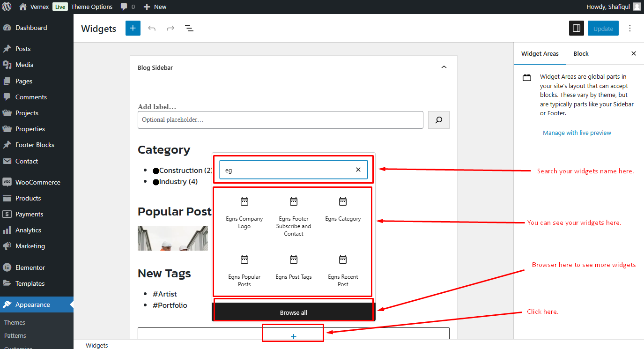Open Footer Blocks menu
The image size is (644, 349).
[x=35, y=145]
